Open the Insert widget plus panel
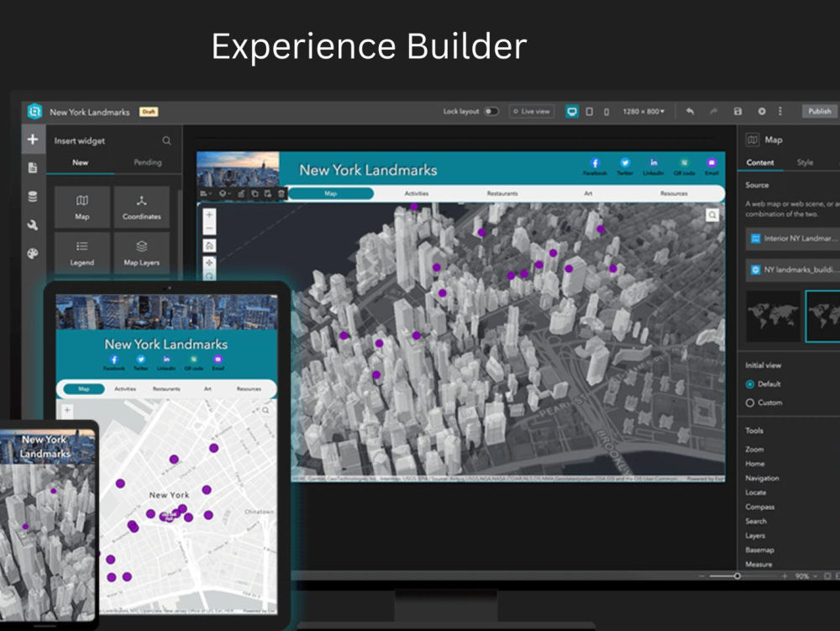The height and width of the screenshot is (631, 840). tap(33, 139)
